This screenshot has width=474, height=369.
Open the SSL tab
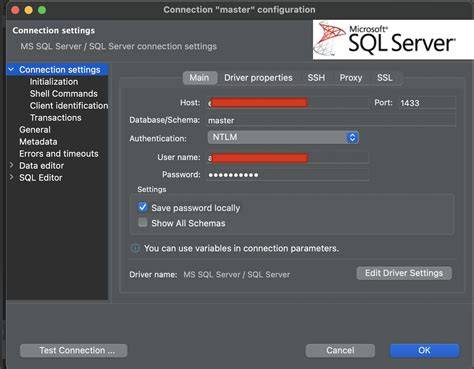point(384,78)
